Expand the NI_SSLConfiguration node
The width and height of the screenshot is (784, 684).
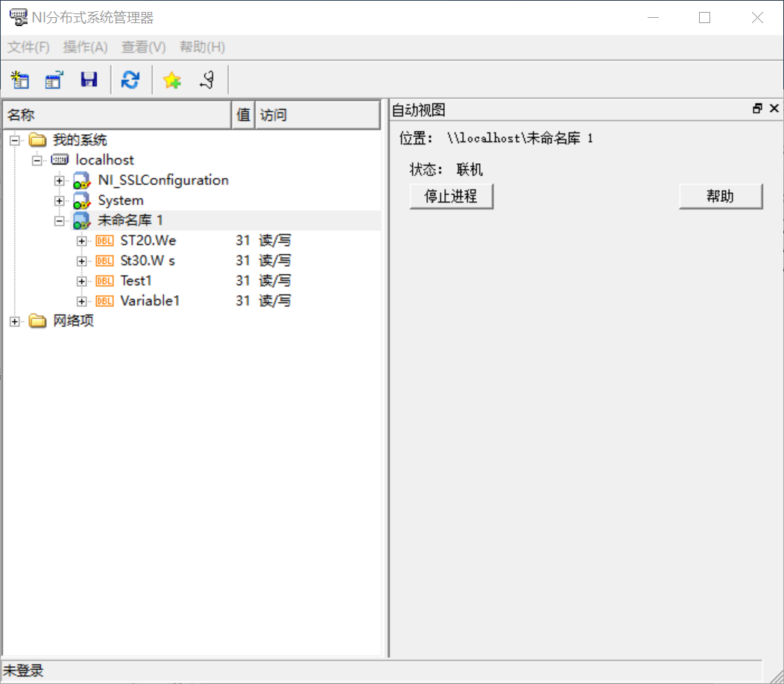[60, 180]
